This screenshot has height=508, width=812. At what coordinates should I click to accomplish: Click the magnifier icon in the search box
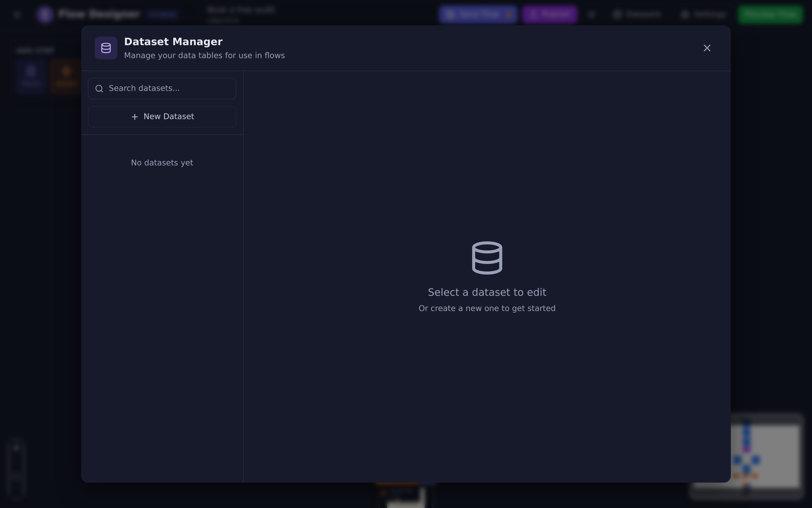click(x=99, y=89)
